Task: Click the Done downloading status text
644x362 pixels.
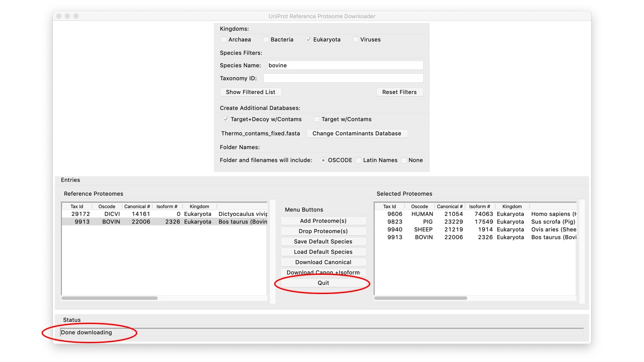Action: pos(86,333)
